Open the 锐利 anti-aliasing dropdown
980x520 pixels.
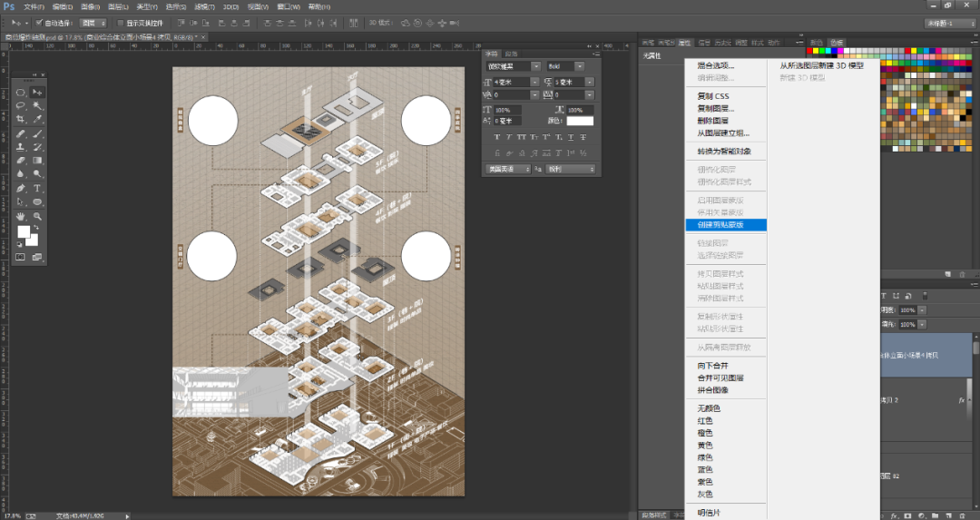coord(572,170)
